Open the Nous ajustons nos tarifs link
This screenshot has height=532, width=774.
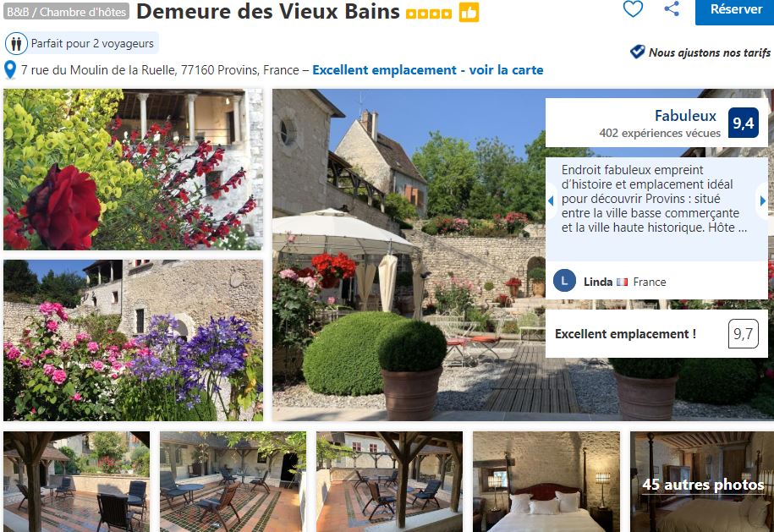tap(710, 52)
